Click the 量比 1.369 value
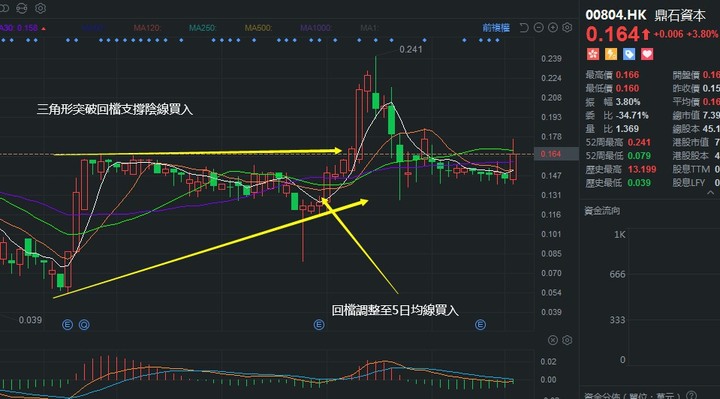Screen dimensions: 720x399 627,129
